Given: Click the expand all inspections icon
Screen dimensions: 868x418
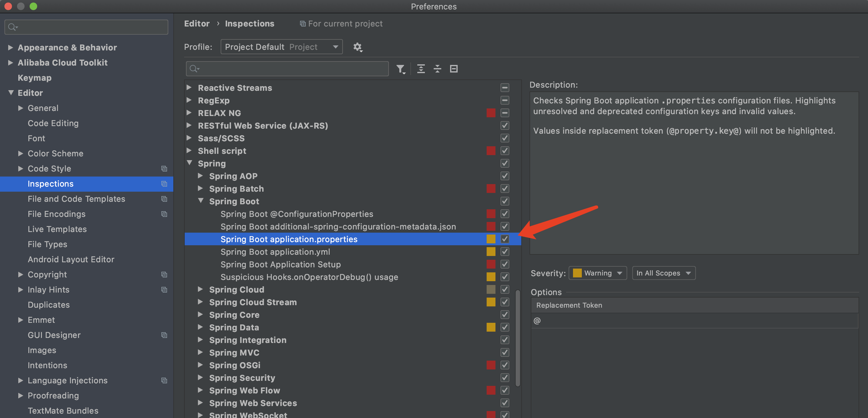Looking at the screenshot, I should 421,69.
